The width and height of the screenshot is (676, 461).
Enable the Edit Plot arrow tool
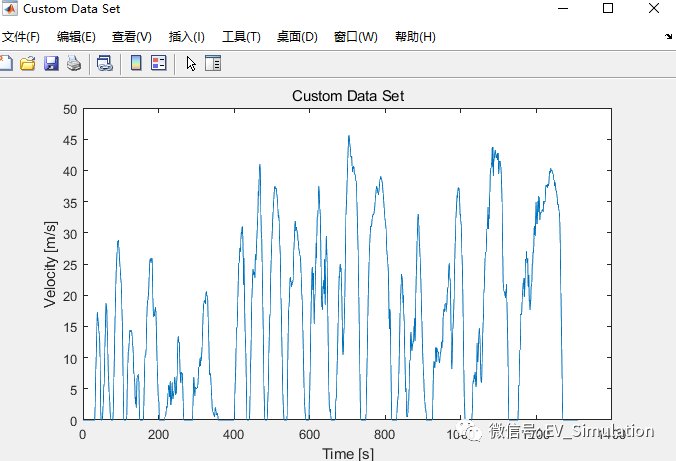tap(191, 64)
